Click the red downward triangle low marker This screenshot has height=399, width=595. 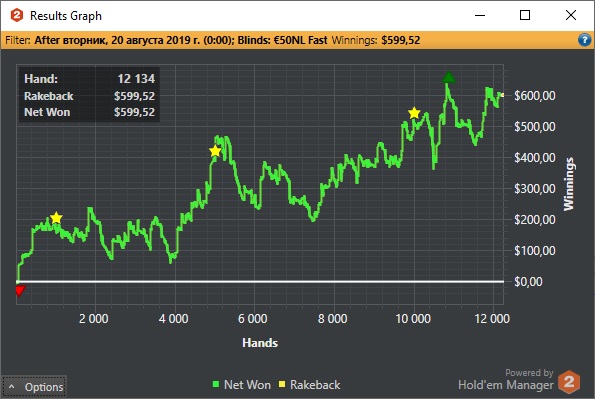pos(20,291)
